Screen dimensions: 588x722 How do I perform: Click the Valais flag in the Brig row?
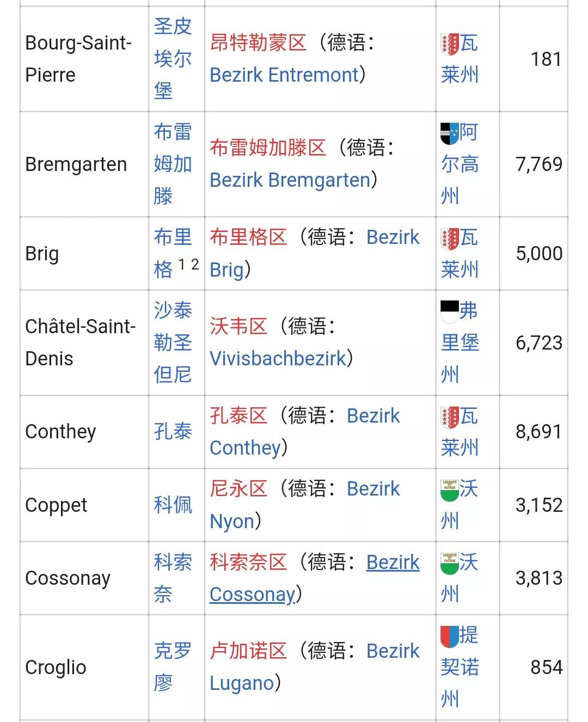click(x=450, y=238)
